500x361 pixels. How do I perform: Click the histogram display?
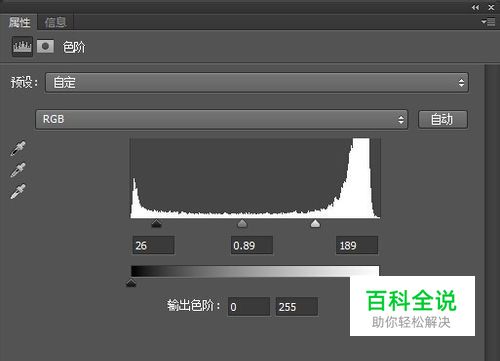[255, 178]
